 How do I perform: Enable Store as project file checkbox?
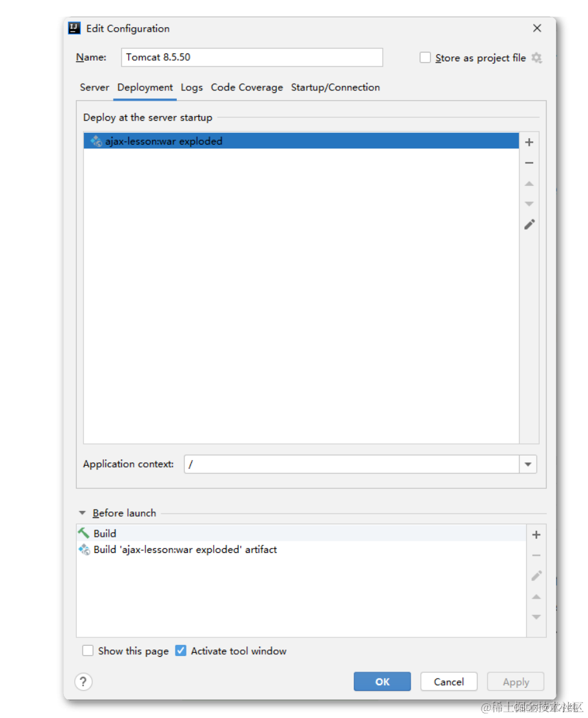click(x=425, y=57)
